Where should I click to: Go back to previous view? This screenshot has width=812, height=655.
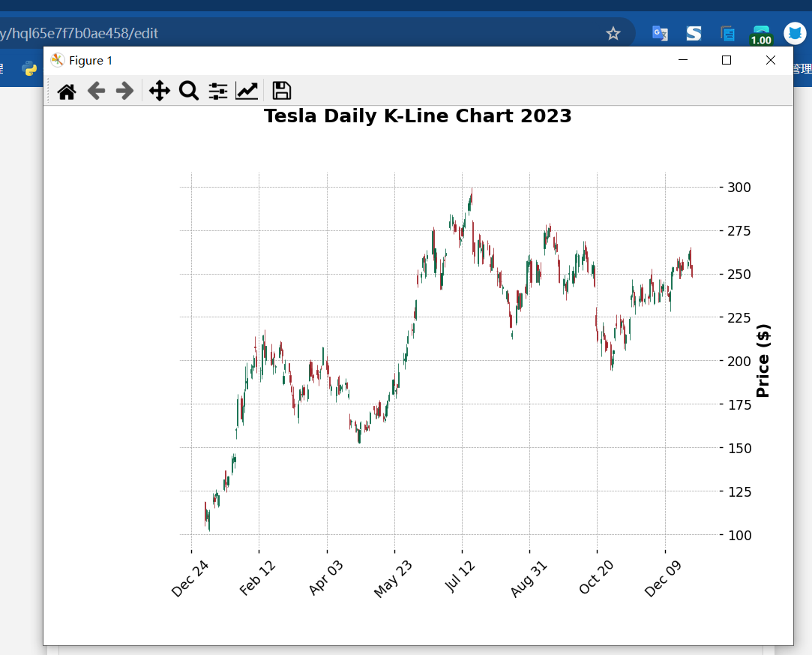[x=96, y=92]
